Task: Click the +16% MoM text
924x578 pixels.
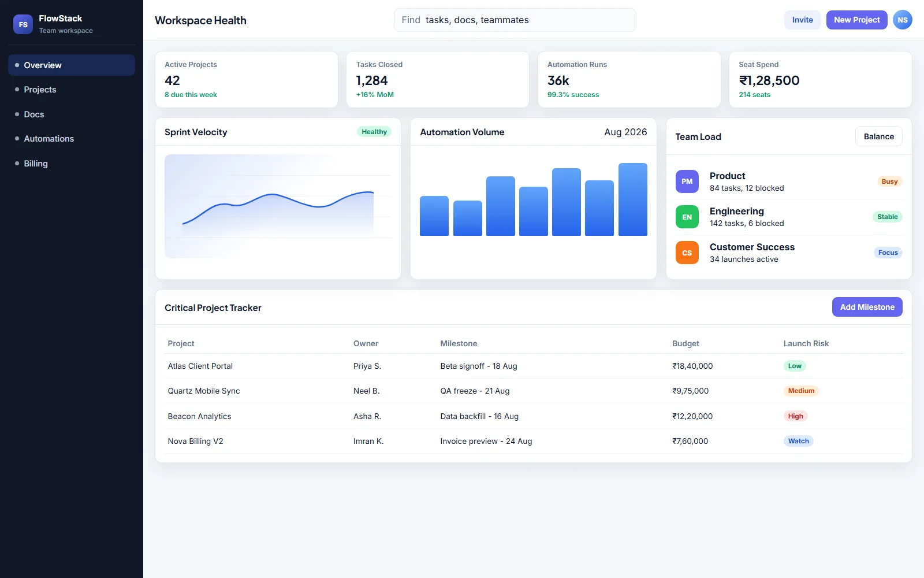Action: (x=375, y=95)
